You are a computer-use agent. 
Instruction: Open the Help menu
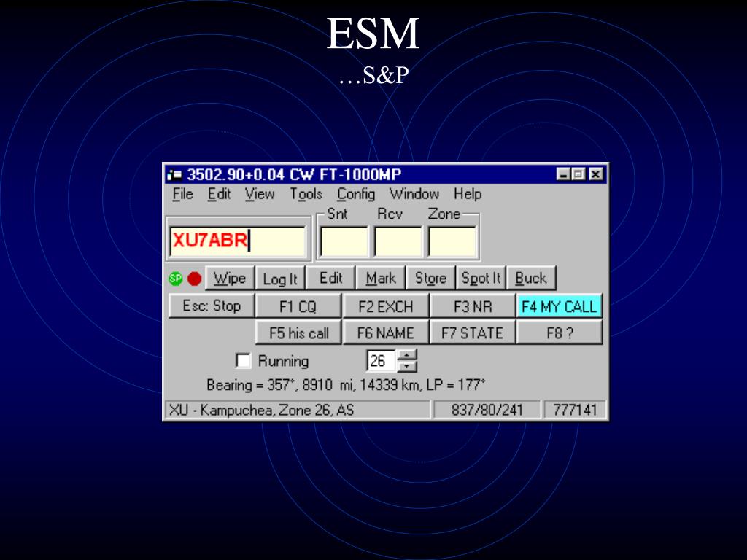[x=468, y=194]
